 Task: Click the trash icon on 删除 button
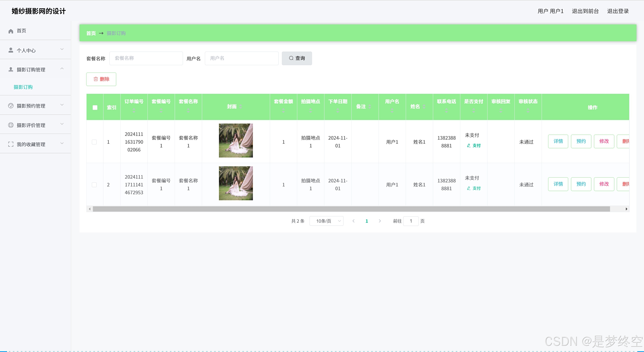pos(96,79)
